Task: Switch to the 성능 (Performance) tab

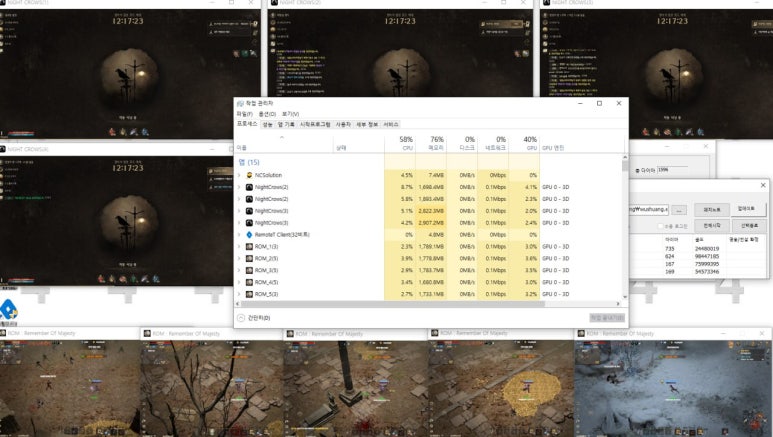Action: (268, 124)
